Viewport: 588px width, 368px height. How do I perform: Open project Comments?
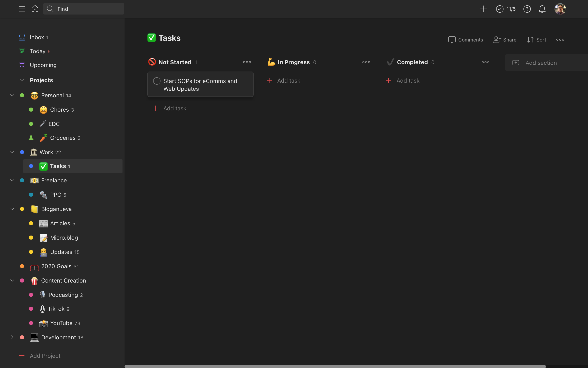tap(465, 40)
